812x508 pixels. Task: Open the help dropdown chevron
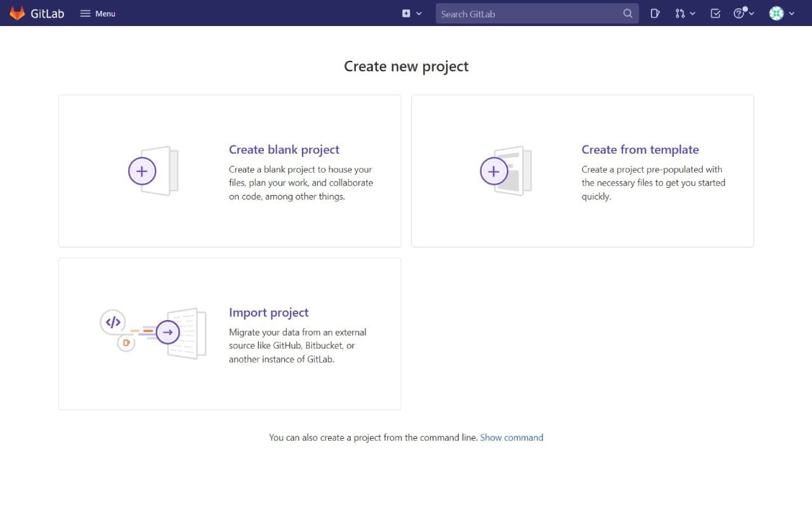[x=751, y=13]
